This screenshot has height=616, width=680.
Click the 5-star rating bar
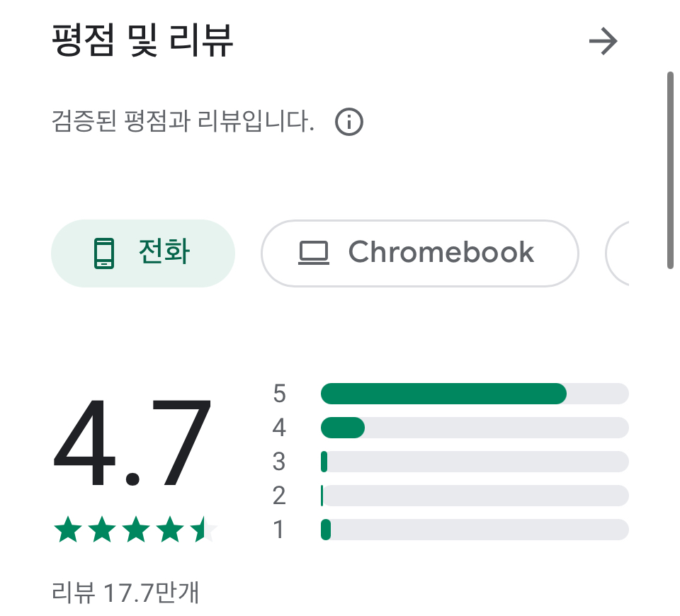[x=475, y=394]
